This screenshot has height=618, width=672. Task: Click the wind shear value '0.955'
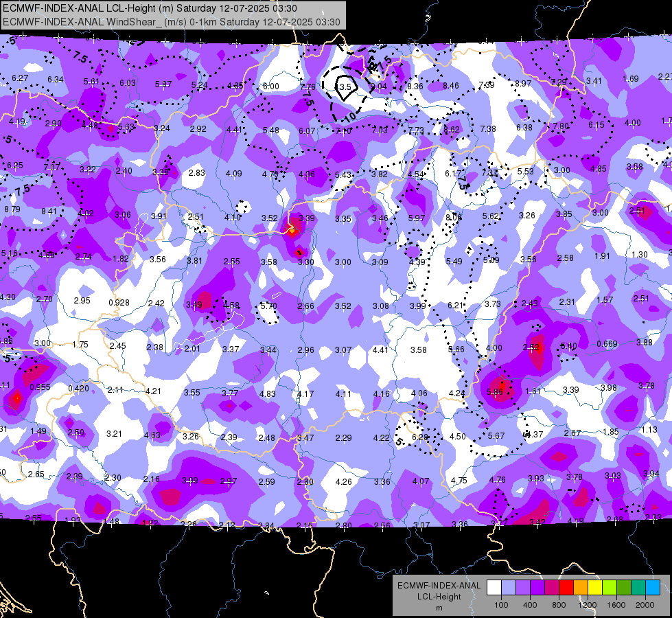point(40,387)
